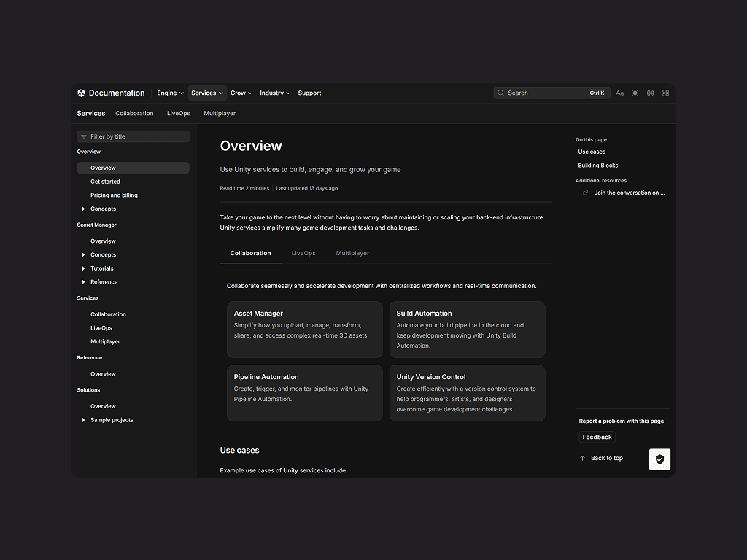747x560 pixels.
Task: Open the Use cases link on this page
Action: pos(593,152)
